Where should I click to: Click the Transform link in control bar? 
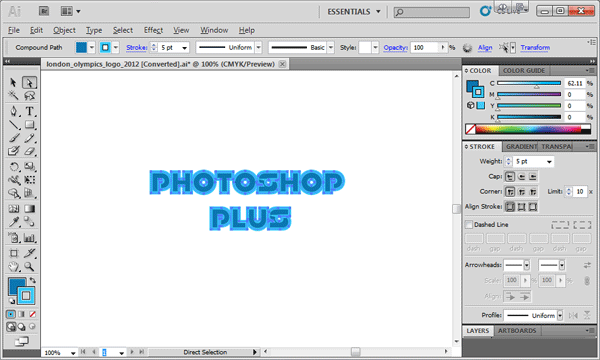tap(535, 47)
